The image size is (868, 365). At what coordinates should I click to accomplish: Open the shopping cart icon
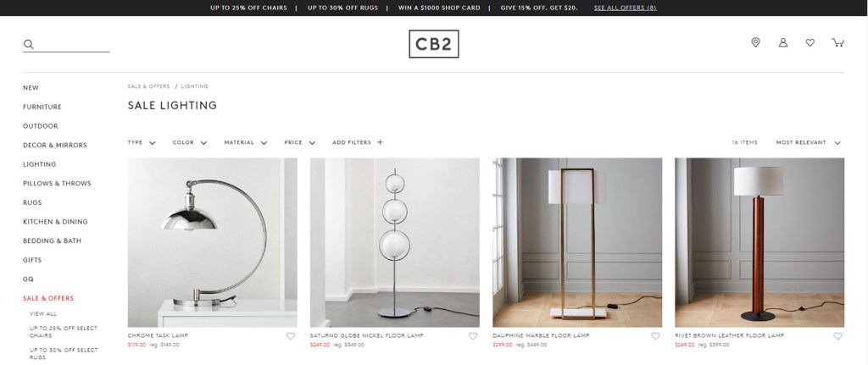(x=837, y=42)
